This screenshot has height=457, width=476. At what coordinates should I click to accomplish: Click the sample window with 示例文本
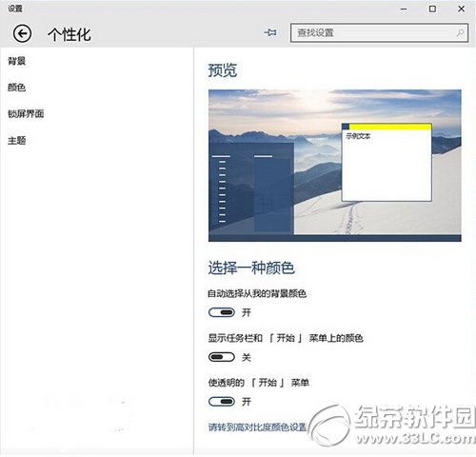click(387, 163)
